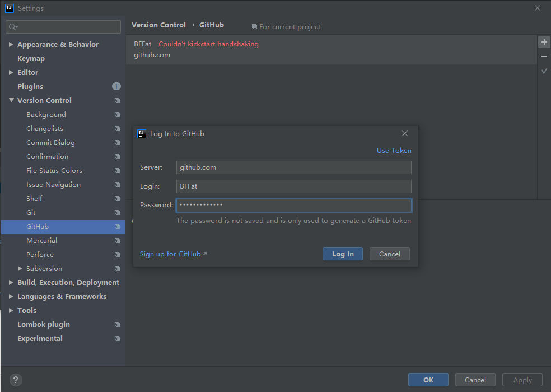Screen dimensions: 551x392
Task: Click project-level icon beside Issue Navigation
Action: (118, 185)
